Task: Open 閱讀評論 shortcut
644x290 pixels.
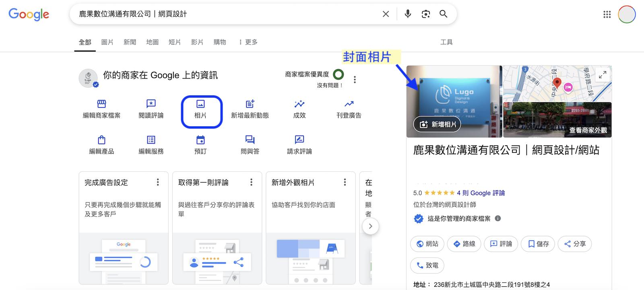Action: (151, 109)
